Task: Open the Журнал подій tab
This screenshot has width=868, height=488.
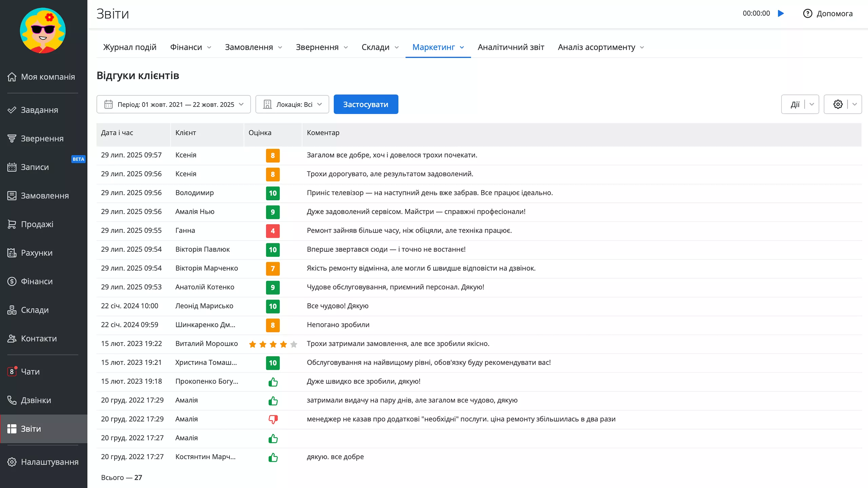Action: click(x=129, y=47)
